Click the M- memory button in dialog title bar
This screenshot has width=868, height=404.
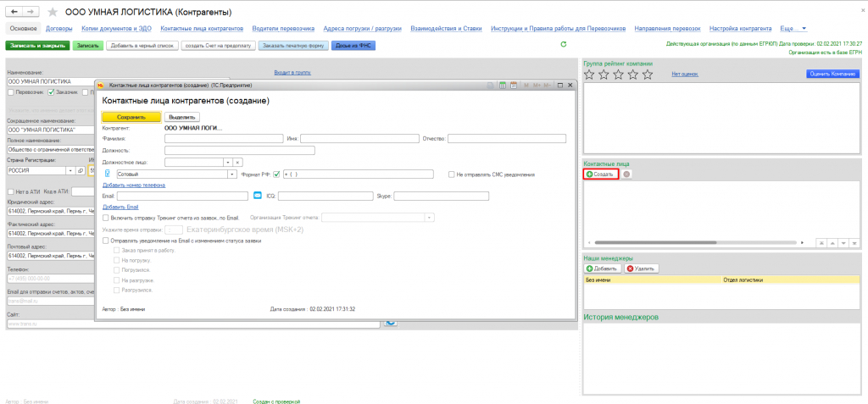[547, 86]
